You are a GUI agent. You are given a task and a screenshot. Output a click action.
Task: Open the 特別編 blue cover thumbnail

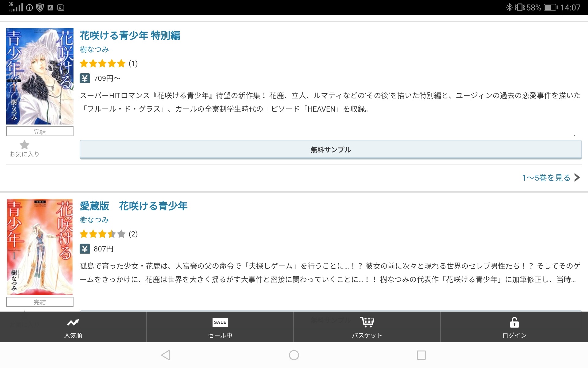click(x=40, y=76)
